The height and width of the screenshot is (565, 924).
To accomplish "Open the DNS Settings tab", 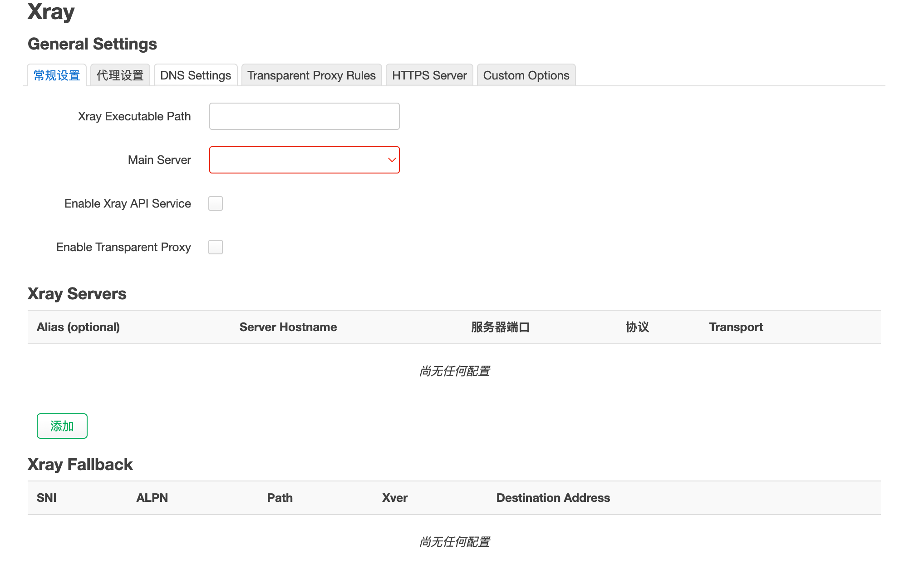I will [195, 75].
